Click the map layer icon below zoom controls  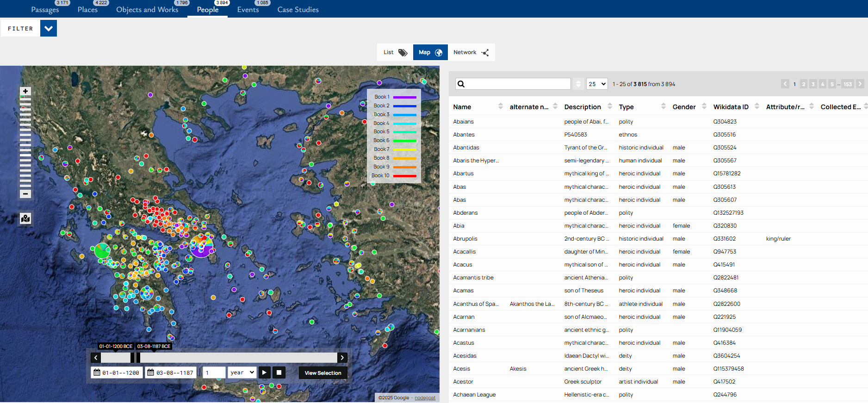(25, 218)
